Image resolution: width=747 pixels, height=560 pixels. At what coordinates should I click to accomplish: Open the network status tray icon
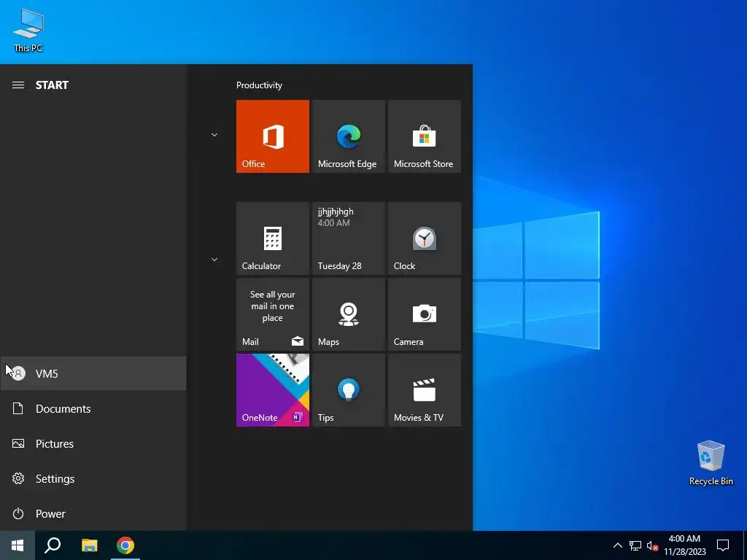635,545
